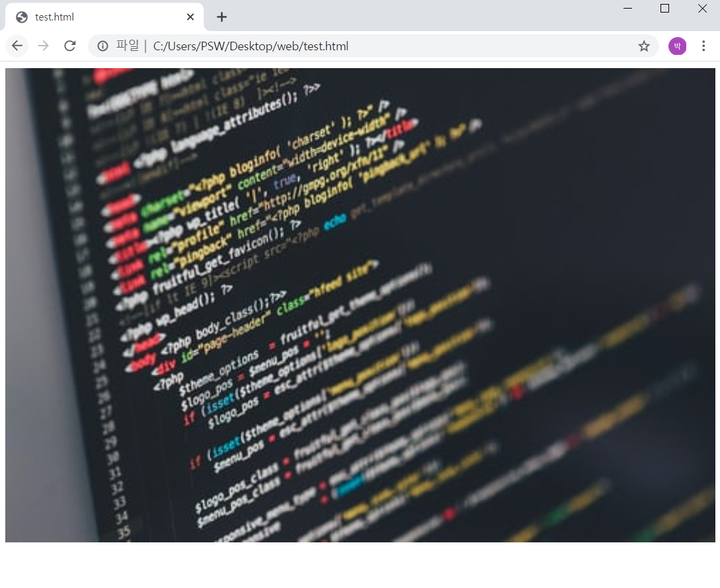This screenshot has height=588, width=720.
Task: Open the purple profile avatar menu
Action: [677, 46]
